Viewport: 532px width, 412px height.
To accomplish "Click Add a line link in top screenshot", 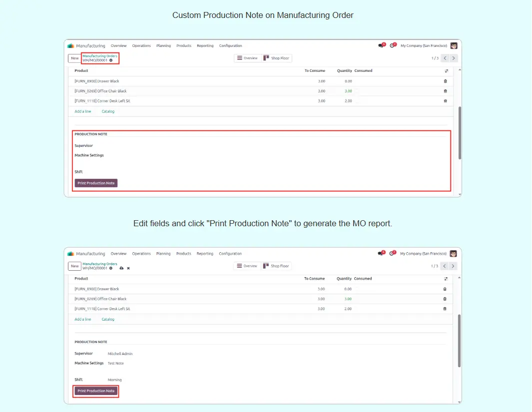I will point(83,111).
